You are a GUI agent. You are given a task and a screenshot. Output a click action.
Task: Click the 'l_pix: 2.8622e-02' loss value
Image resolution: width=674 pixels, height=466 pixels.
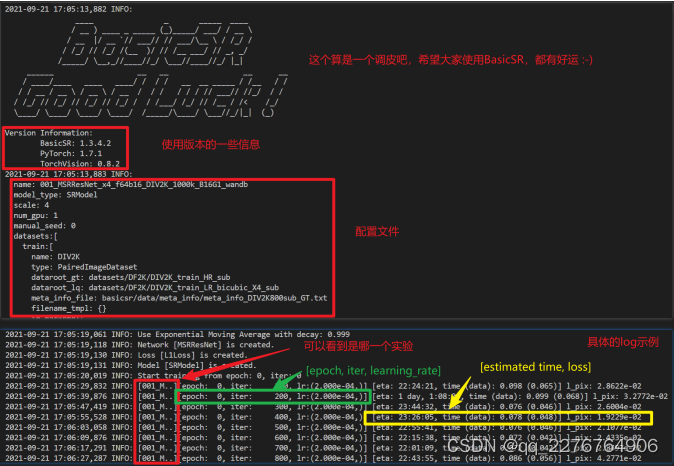[x=604, y=386]
